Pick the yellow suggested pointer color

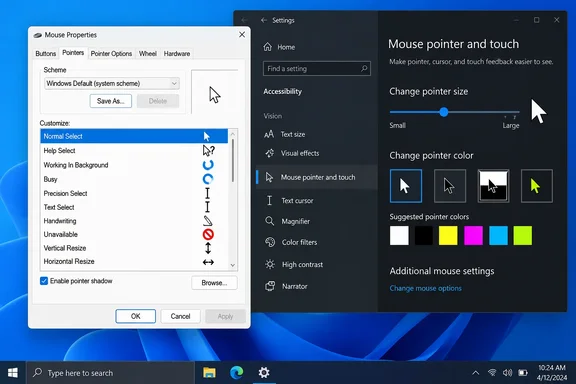[x=448, y=236]
